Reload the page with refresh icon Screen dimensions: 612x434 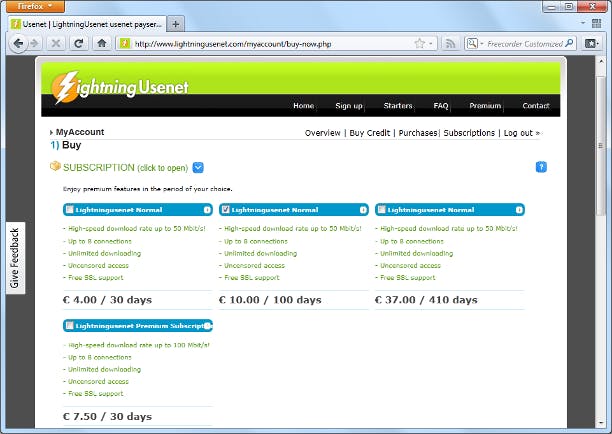pyautogui.click(x=78, y=43)
